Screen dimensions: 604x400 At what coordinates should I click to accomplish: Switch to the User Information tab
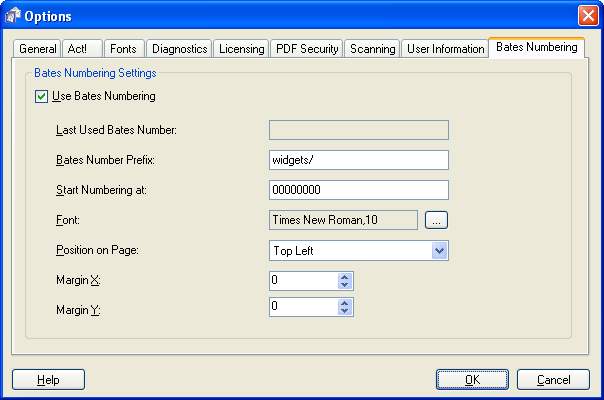(445, 49)
